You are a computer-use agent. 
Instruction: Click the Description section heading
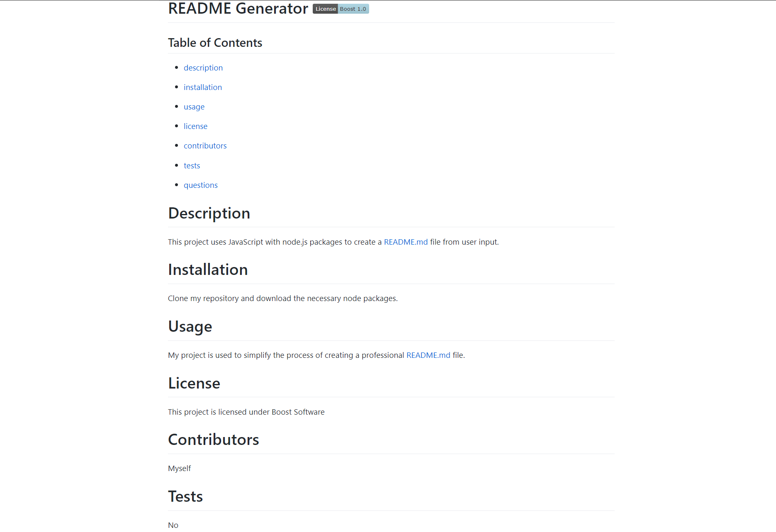[x=209, y=213]
